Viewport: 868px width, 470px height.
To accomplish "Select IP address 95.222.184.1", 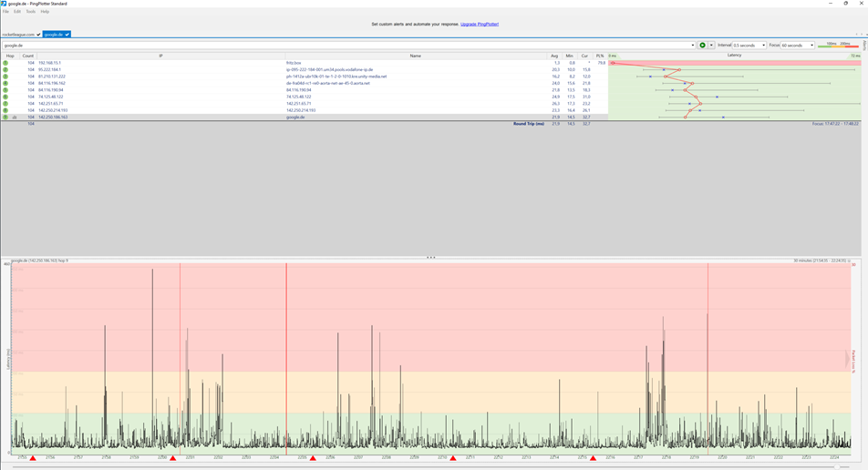I will (x=49, y=69).
